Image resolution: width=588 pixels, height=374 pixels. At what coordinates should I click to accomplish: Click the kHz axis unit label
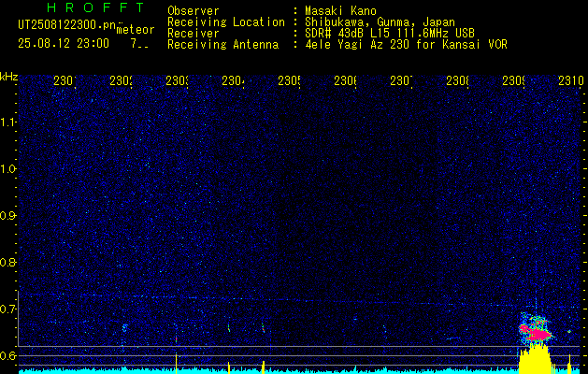8,77
